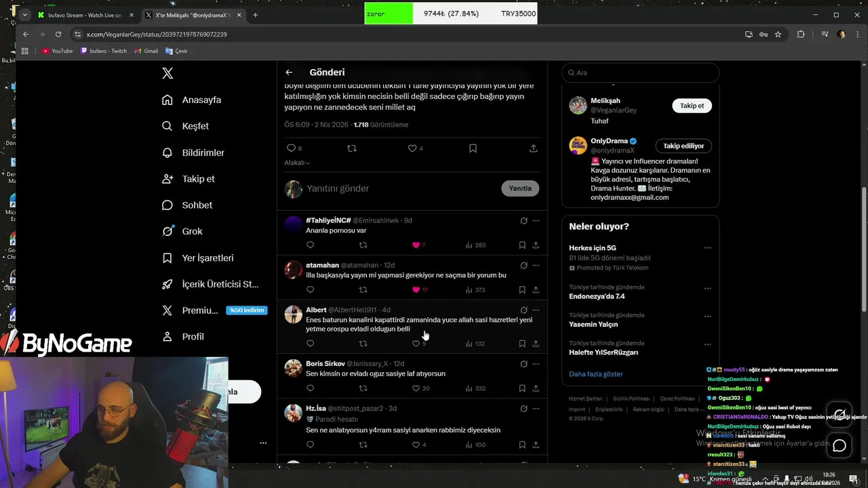
Task: Unlike the atamahan reply
Action: coord(416,289)
